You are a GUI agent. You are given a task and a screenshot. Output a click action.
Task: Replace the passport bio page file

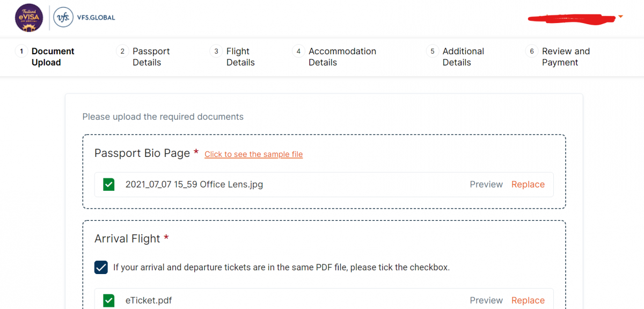point(528,184)
